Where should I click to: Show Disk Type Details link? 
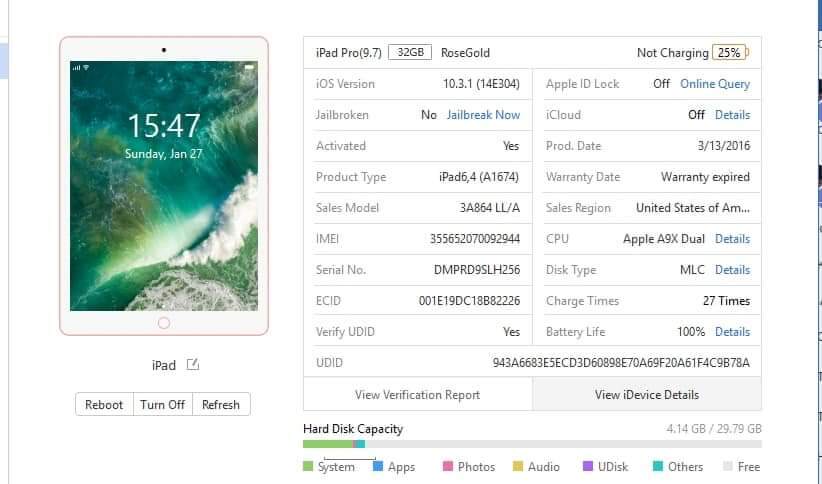click(x=732, y=270)
